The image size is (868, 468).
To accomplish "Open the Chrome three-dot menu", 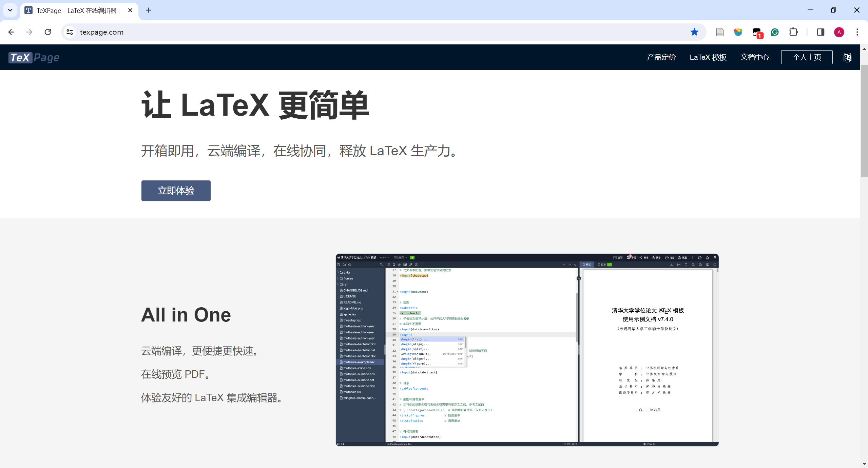I will tap(857, 32).
